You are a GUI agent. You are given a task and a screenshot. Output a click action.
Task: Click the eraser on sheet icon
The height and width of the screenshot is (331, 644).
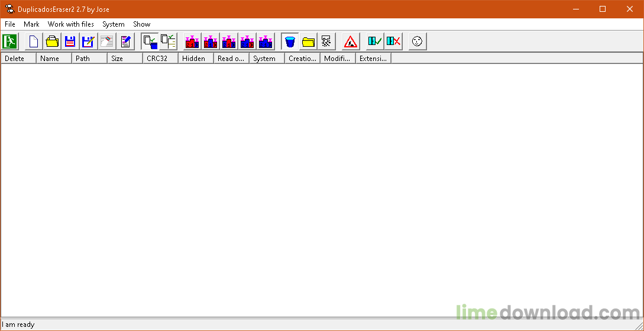pos(107,41)
